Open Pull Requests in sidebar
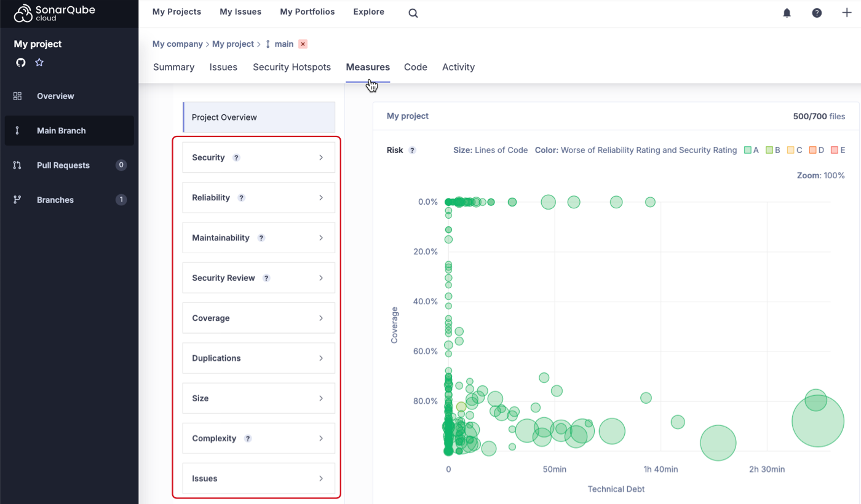The height and width of the screenshot is (504, 861). (63, 165)
